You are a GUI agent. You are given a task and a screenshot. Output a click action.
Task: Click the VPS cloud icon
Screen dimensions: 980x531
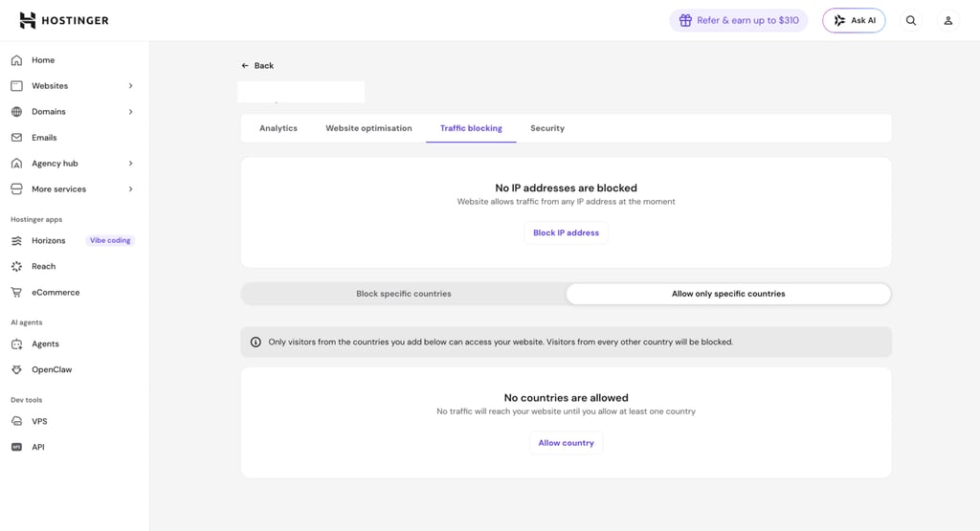click(x=17, y=421)
